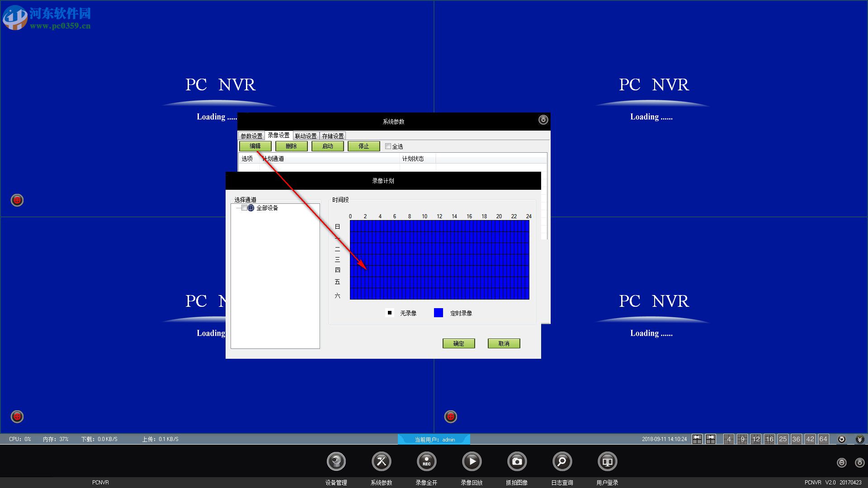Select the 4-channel split view icon
Screen dimensions: 868x488
coord(729,439)
